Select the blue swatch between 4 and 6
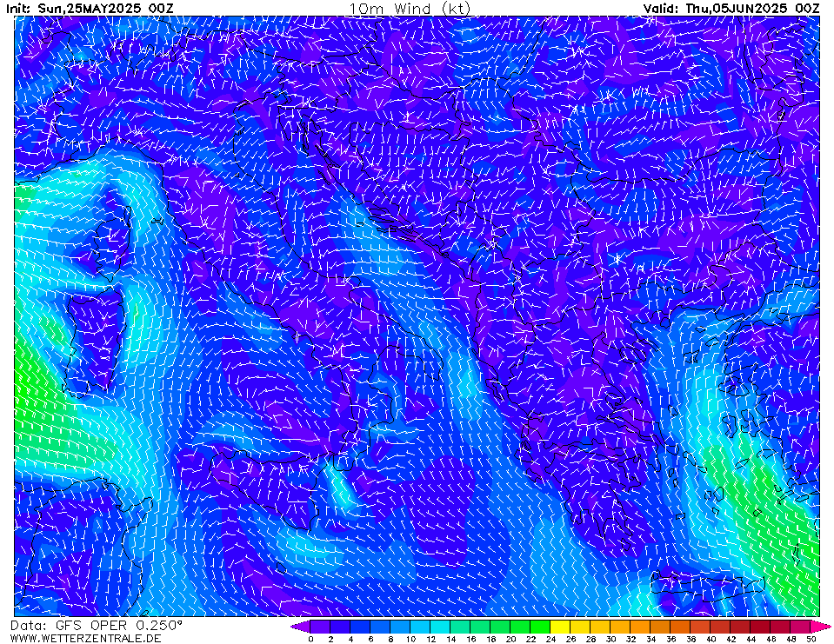Viewport: 834px width, 644px height. (x=360, y=627)
